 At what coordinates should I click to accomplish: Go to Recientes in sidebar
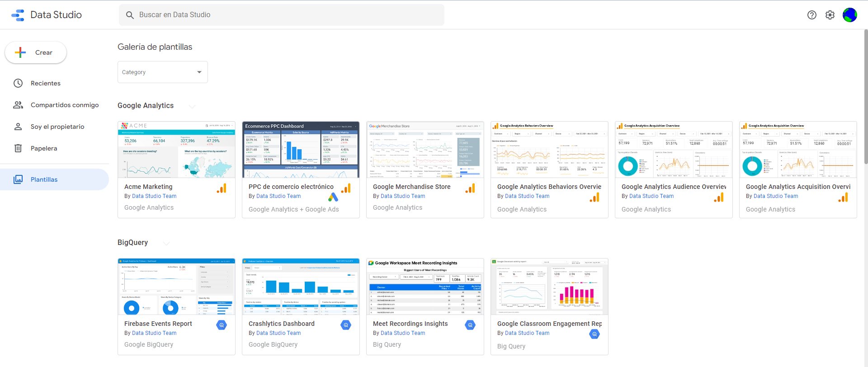pyautogui.click(x=45, y=83)
